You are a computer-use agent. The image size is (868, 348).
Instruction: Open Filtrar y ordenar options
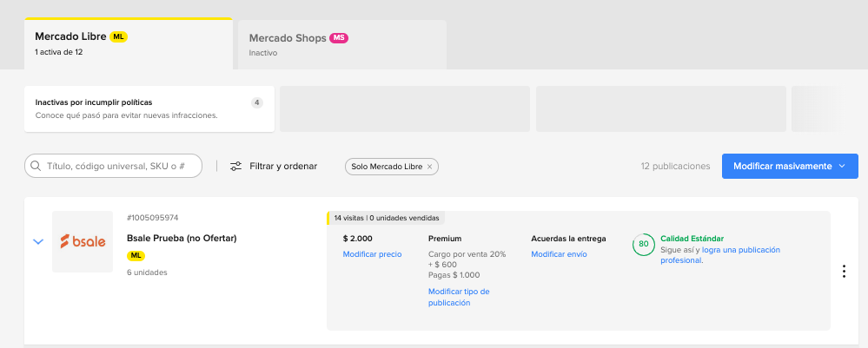click(274, 166)
